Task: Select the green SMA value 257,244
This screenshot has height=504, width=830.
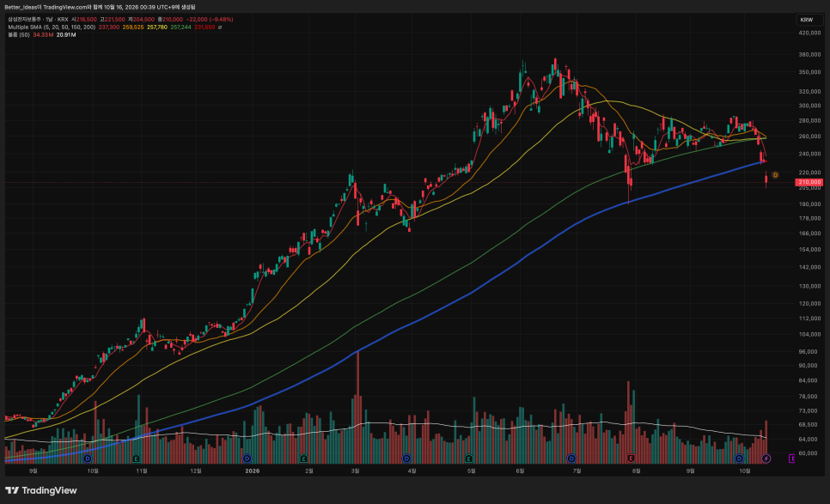Action: [181, 27]
